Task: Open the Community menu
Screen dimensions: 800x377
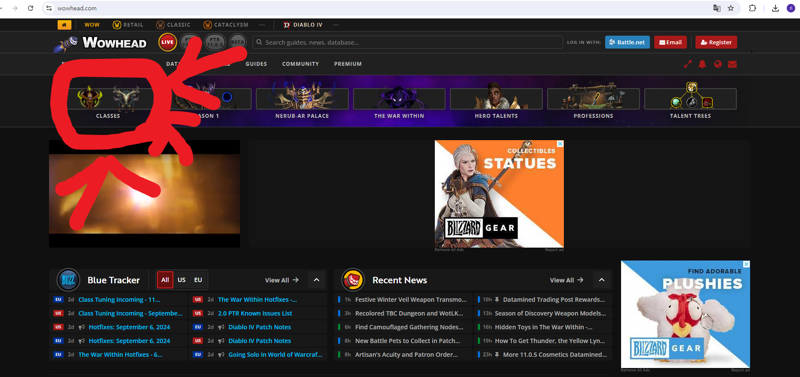Action: [x=301, y=64]
